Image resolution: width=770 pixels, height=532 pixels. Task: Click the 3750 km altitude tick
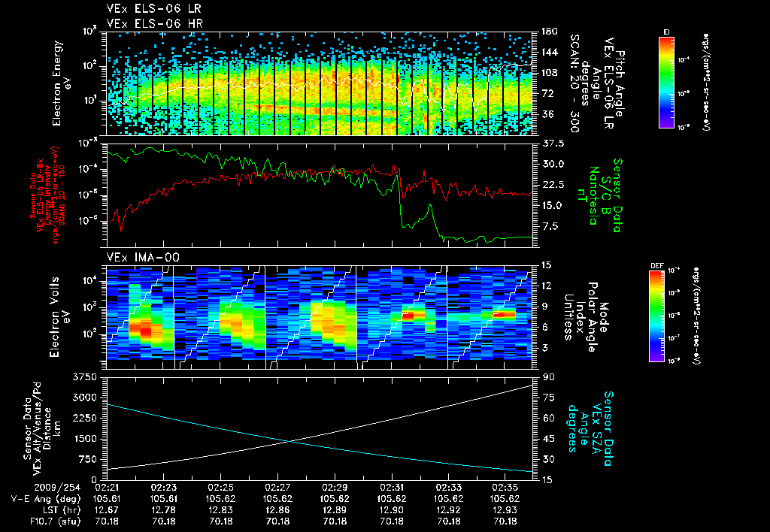[85, 377]
